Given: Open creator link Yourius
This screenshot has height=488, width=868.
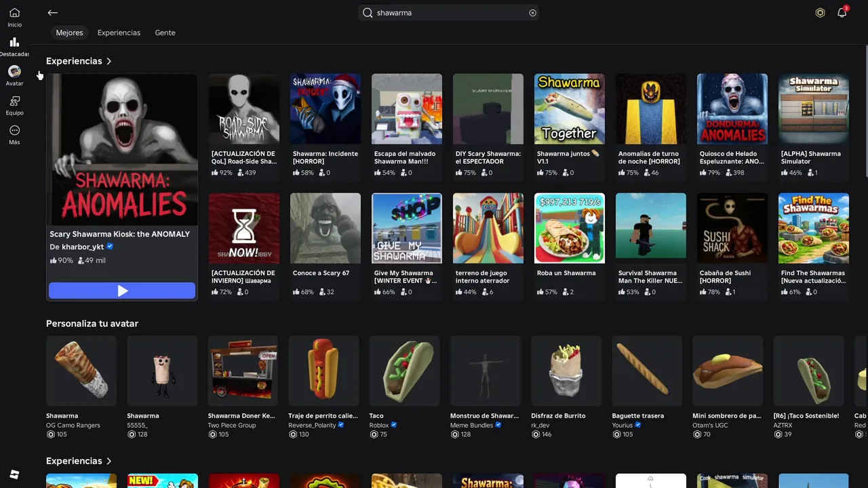Looking at the screenshot, I should click(623, 425).
